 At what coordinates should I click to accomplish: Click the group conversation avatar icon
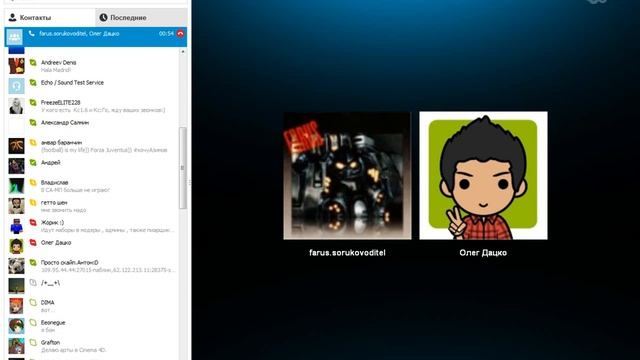pos(15,37)
